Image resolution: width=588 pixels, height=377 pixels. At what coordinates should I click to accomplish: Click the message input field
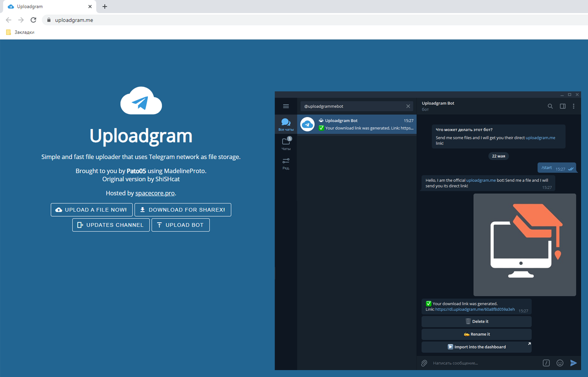(485, 363)
